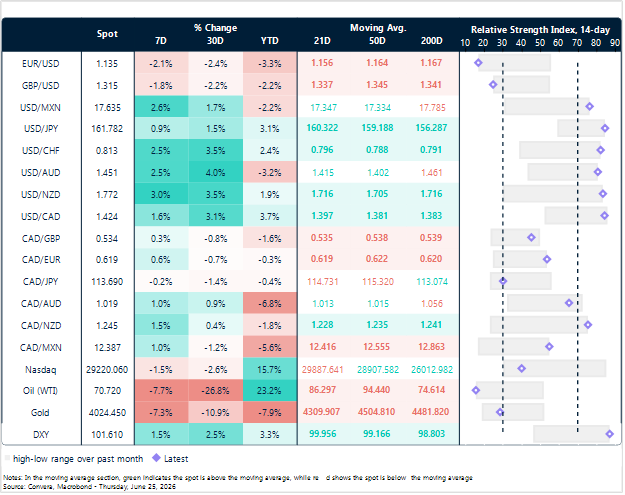
Task: Select the RSI axis label 70
Action: point(577,43)
